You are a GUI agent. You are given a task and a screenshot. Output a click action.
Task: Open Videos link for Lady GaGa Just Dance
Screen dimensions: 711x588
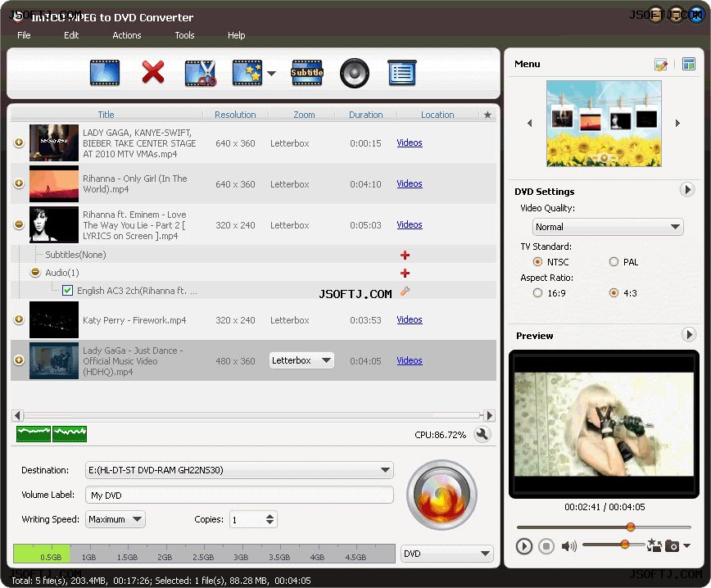410,360
